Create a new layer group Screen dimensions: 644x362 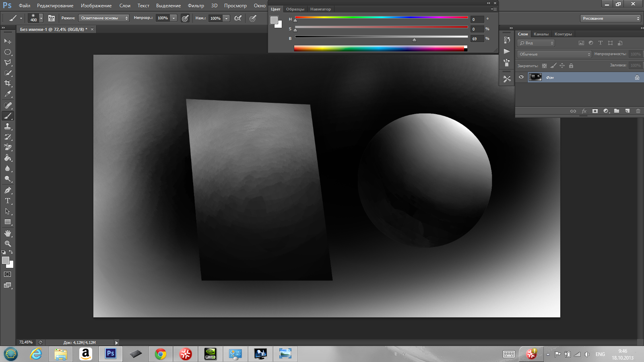point(617,111)
